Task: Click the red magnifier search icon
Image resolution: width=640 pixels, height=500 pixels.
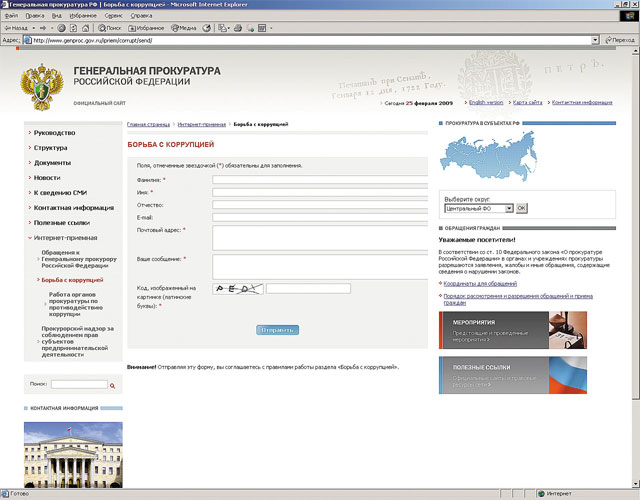Action: (113, 385)
